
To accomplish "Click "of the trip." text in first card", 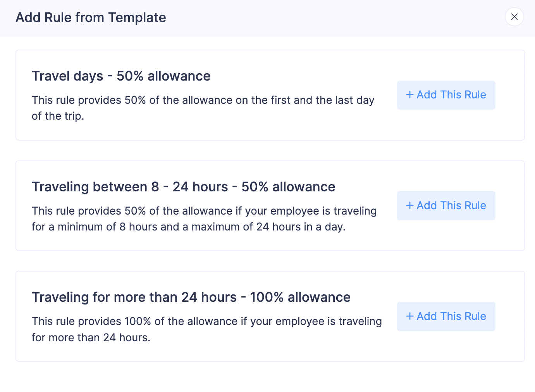I will point(58,116).
